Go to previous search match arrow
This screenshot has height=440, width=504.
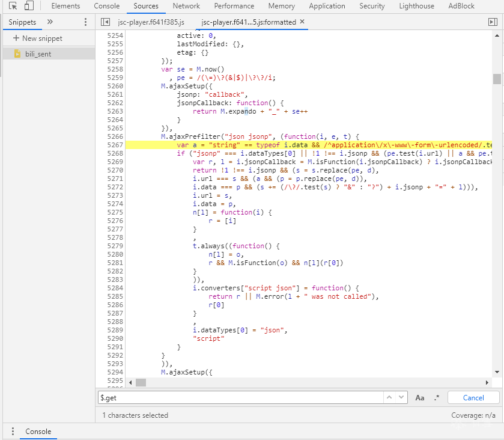(x=389, y=397)
